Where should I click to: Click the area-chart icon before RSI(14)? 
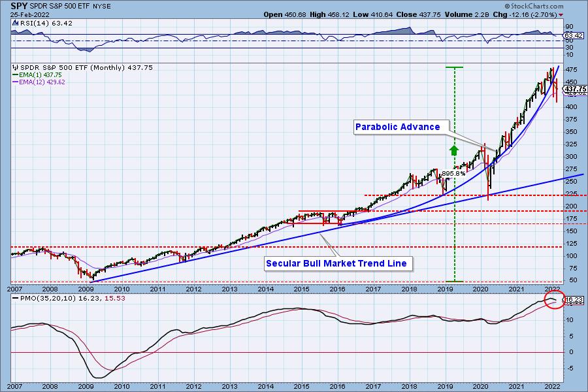16,23
